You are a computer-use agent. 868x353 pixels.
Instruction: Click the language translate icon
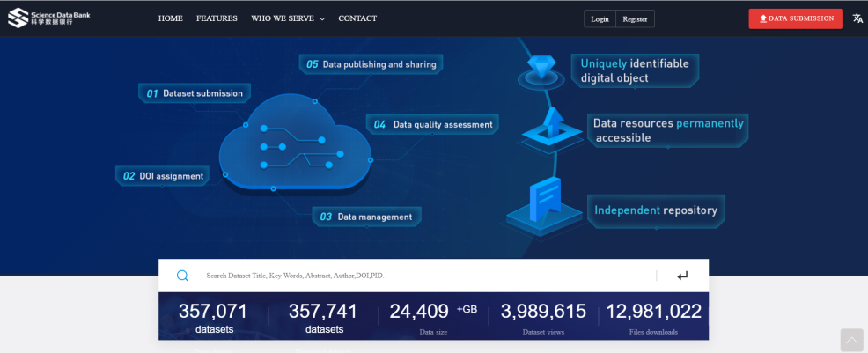coord(857,18)
